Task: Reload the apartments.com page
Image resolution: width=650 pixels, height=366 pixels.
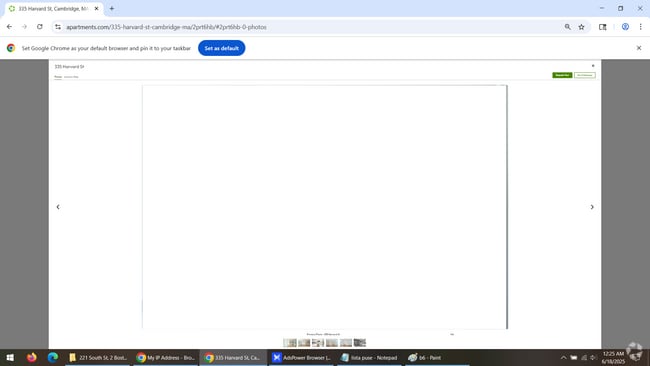Action: (x=40, y=27)
